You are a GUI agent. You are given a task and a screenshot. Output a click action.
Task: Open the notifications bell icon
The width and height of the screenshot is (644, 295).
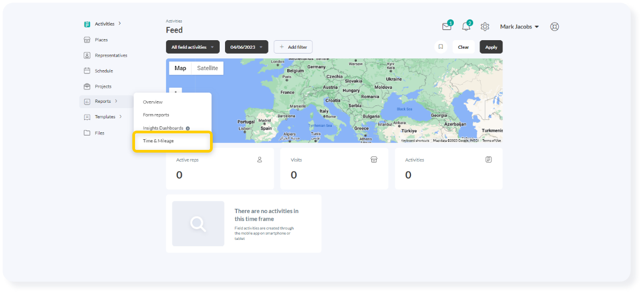(466, 27)
